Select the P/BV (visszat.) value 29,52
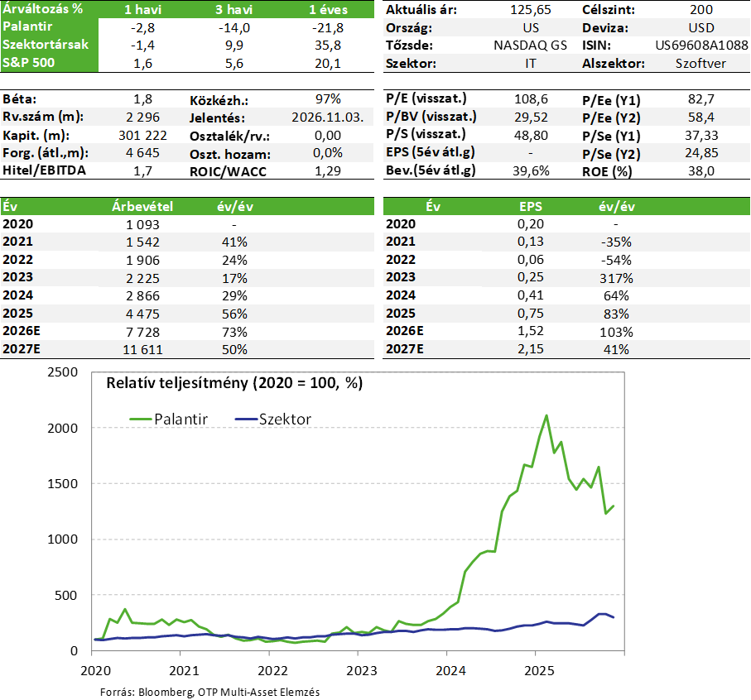The height and width of the screenshot is (700, 751). pos(531,117)
